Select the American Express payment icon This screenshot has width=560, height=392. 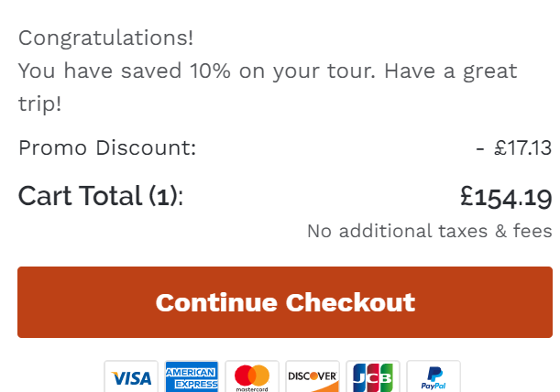point(192,376)
